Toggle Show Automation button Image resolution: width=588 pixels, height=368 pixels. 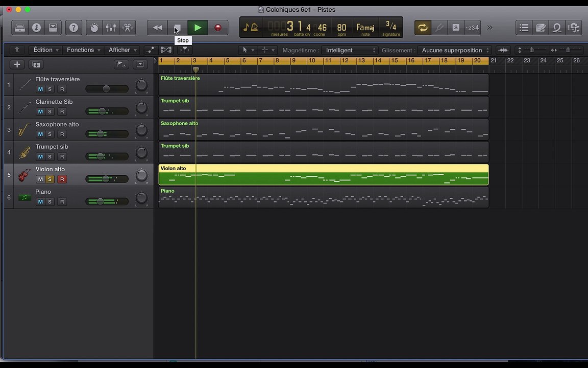click(x=151, y=50)
